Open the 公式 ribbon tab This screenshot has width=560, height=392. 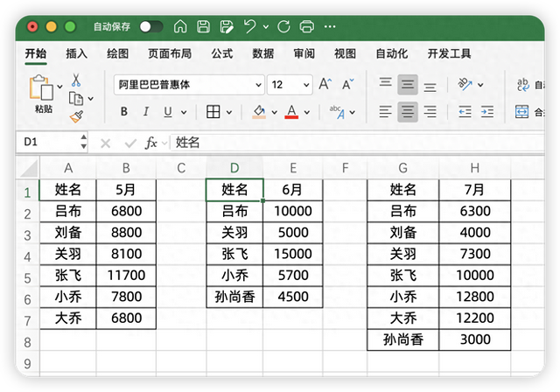[x=222, y=53]
